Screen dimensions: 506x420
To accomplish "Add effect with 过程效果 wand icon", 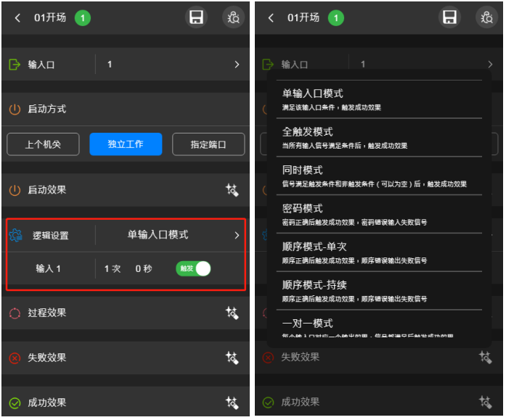I will (232, 313).
